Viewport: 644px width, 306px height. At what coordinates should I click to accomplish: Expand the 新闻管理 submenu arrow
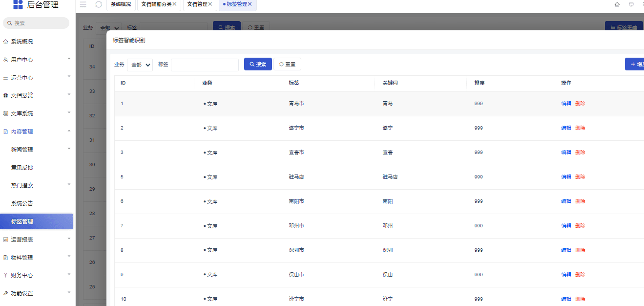(69, 149)
